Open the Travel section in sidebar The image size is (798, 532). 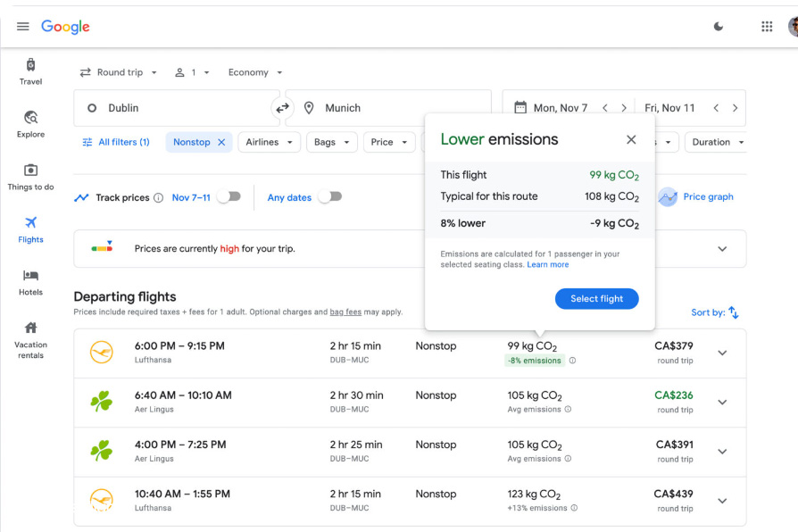tap(30, 71)
